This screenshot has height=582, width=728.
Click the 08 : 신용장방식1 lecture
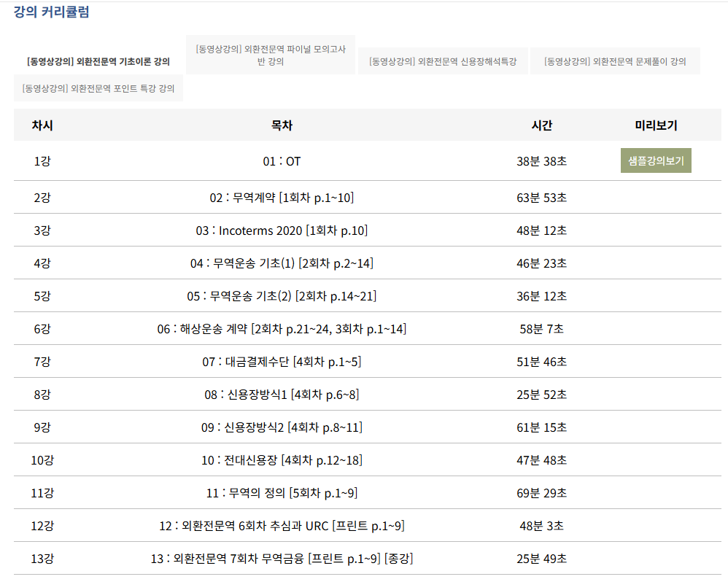click(x=282, y=395)
